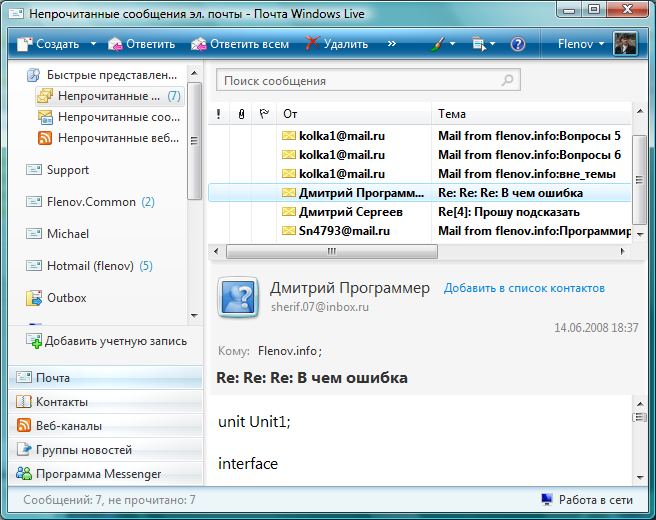Select the Непрочитанные соо... contacts view
The image size is (656, 520).
click(109, 117)
